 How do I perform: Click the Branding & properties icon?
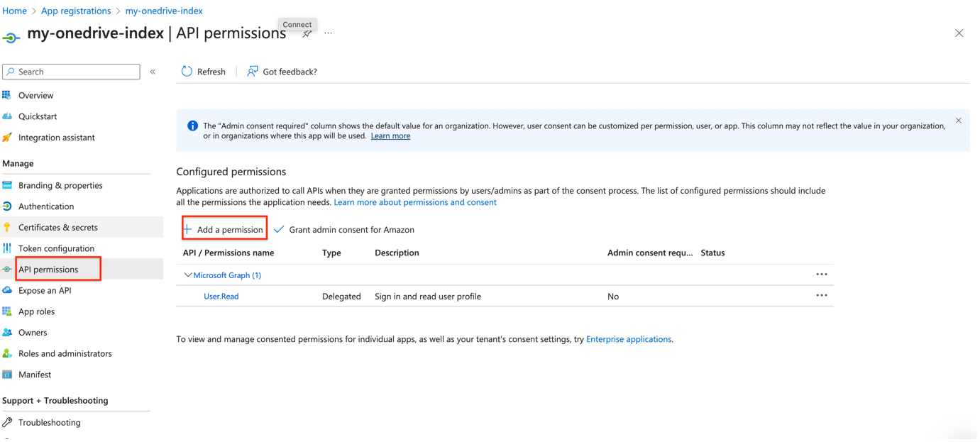pos(7,186)
